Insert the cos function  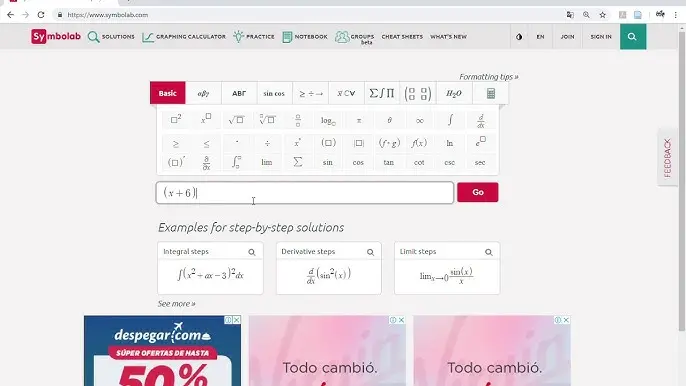click(x=358, y=162)
